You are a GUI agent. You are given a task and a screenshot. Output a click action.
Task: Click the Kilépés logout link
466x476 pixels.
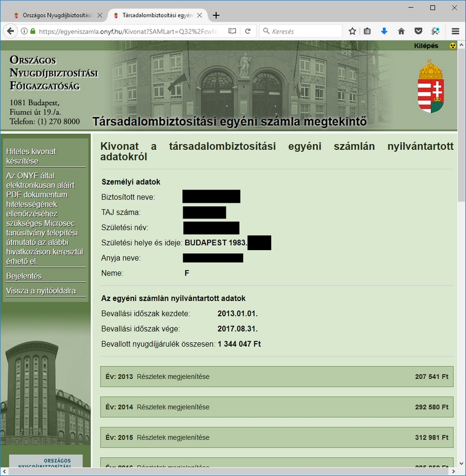pos(426,46)
